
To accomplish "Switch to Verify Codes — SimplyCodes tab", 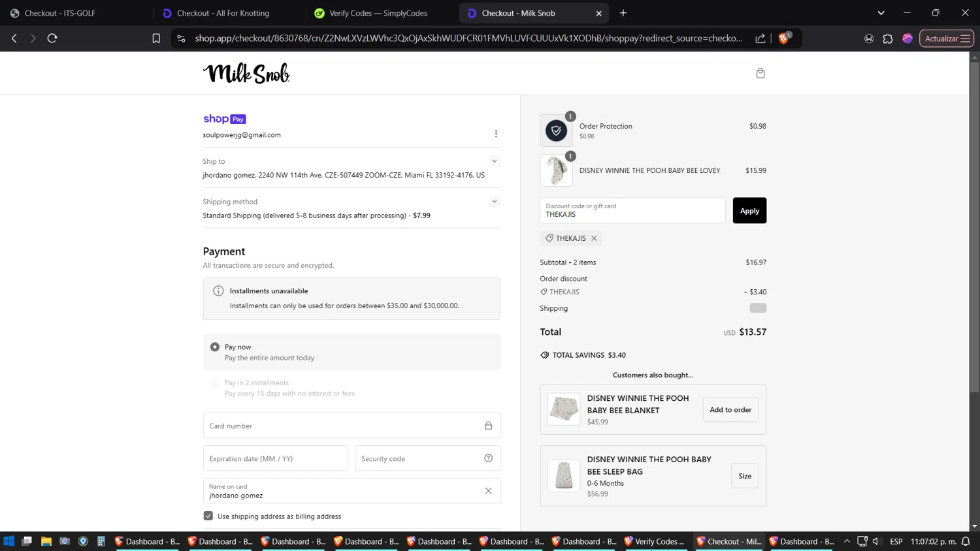I will pyautogui.click(x=382, y=13).
